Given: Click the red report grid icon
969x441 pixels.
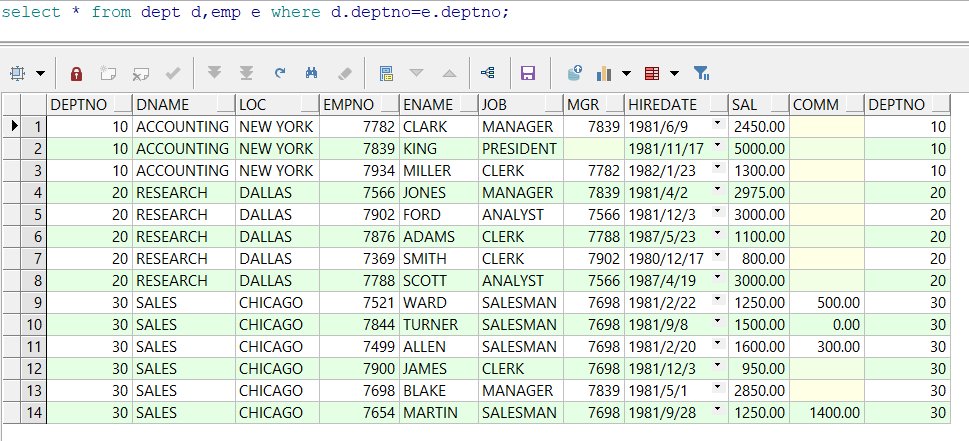Looking at the screenshot, I should pos(652,74).
